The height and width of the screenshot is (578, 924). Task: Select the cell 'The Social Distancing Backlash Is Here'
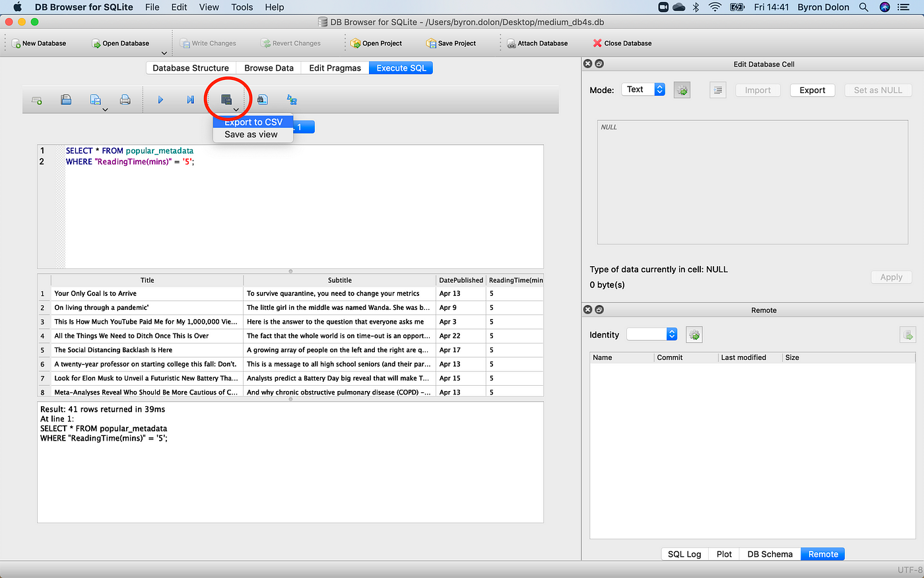(x=147, y=350)
